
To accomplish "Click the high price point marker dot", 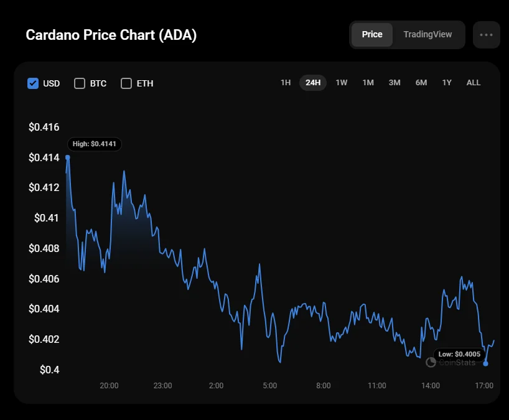I will [x=67, y=157].
